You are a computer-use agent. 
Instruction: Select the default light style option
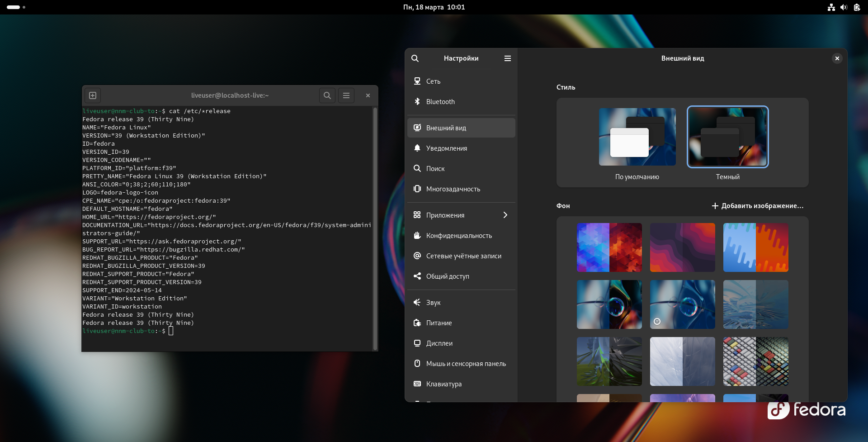pyautogui.click(x=637, y=137)
